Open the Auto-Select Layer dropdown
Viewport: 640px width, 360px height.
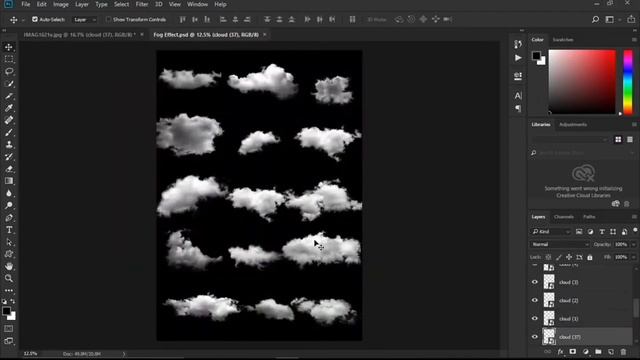coord(85,20)
